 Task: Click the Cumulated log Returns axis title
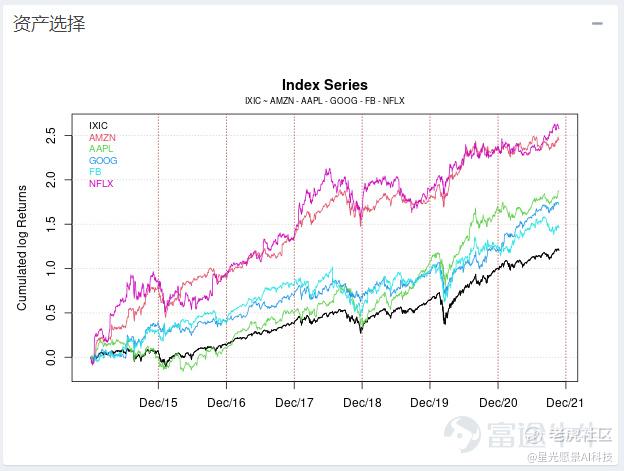pos(21,247)
